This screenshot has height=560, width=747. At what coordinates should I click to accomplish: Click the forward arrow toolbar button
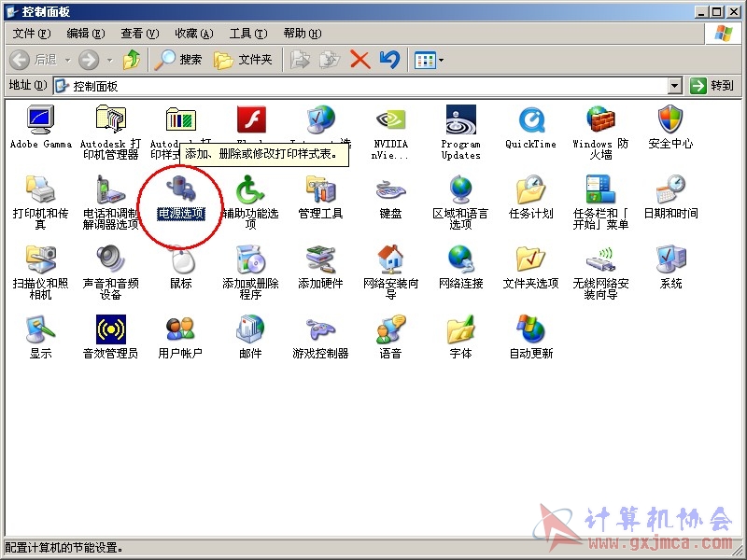89,60
